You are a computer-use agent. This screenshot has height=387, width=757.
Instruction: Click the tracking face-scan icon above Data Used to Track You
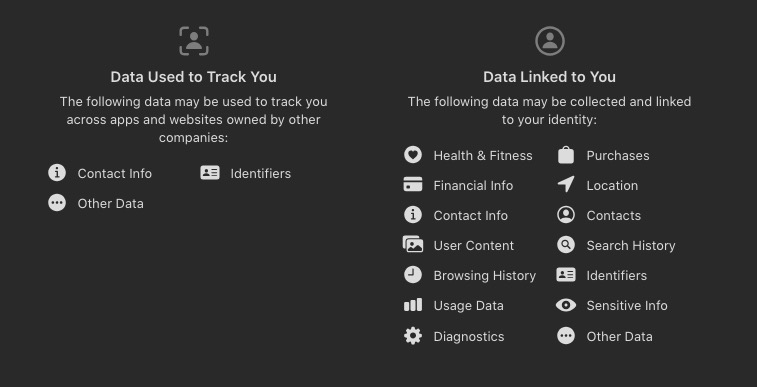coord(194,41)
